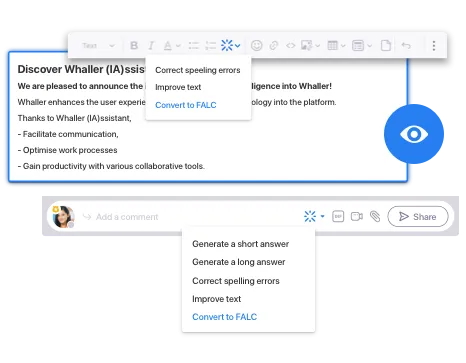Click the line - Facilitate communication,
This screenshot has height=363, width=466.
(68, 134)
